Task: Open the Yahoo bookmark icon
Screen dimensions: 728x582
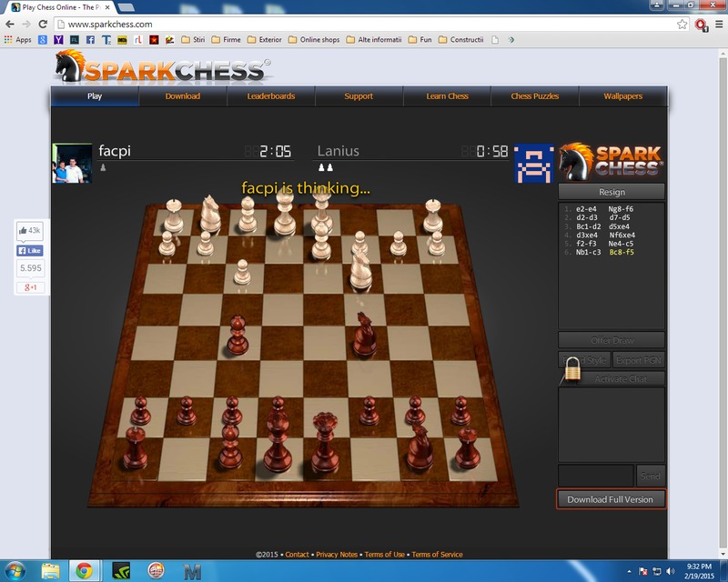Action: pyautogui.click(x=58, y=40)
